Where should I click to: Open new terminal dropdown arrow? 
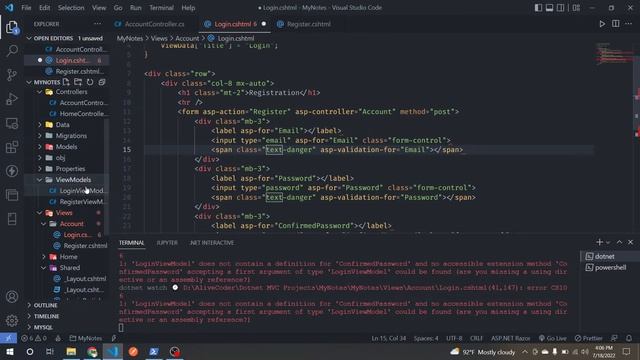[608, 242]
